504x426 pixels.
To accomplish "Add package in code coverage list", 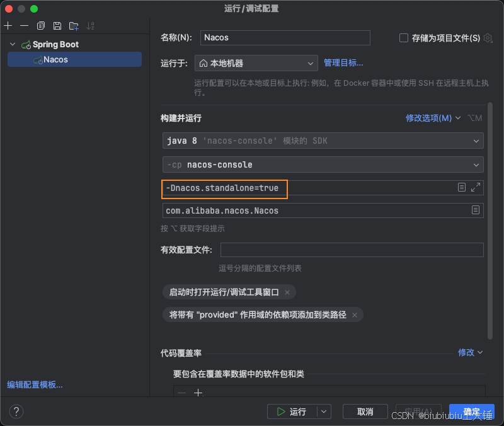I will pyautogui.click(x=198, y=393).
